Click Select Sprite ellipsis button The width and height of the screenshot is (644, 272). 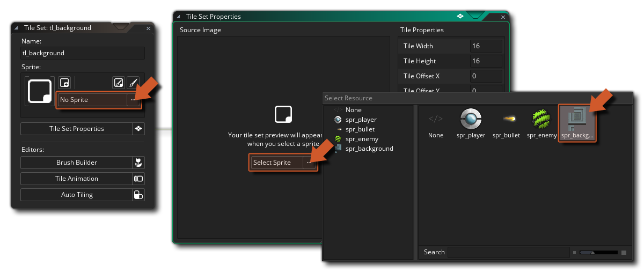click(309, 163)
